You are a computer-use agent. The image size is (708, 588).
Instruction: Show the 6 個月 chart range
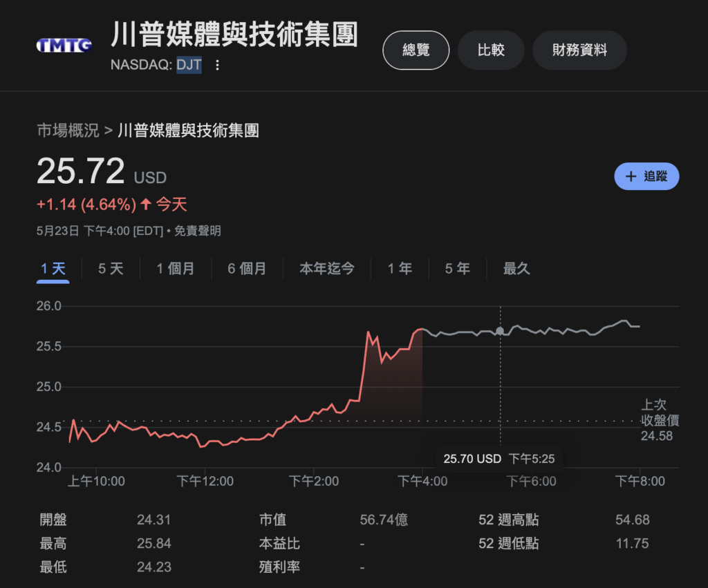tap(247, 269)
